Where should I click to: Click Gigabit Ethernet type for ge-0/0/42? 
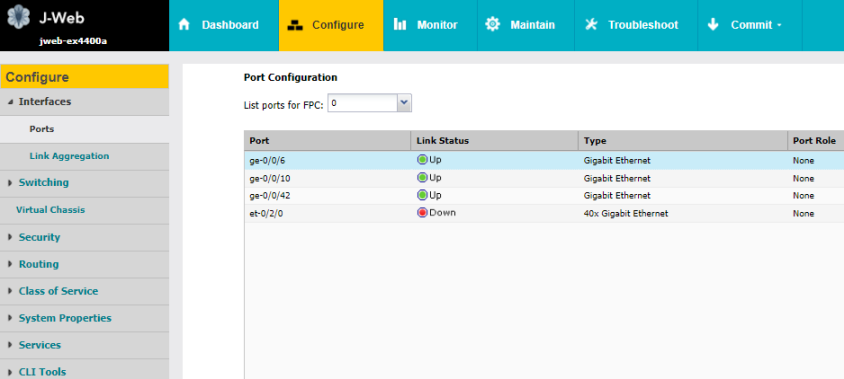pyautogui.click(x=617, y=195)
